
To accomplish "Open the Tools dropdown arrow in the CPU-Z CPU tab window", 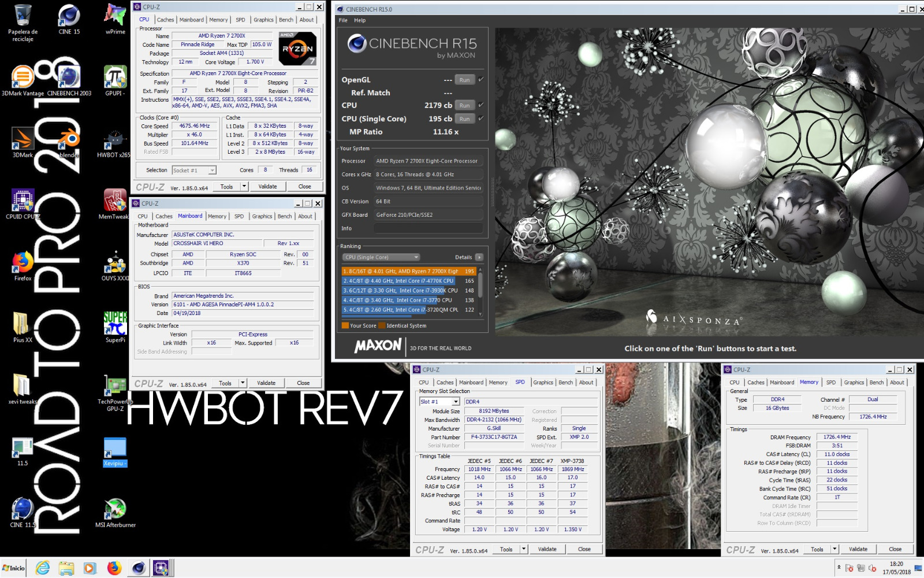I will pyautogui.click(x=244, y=187).
